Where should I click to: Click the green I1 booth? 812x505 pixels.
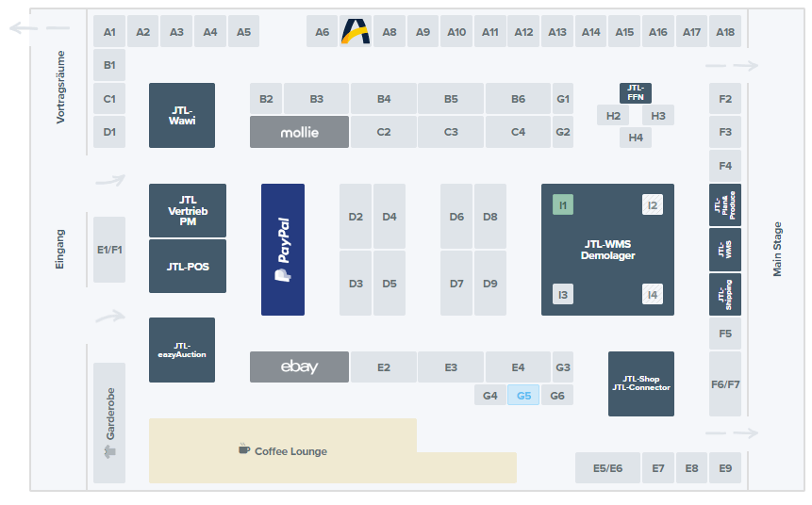pyautogui.click(x=563, y=204)
